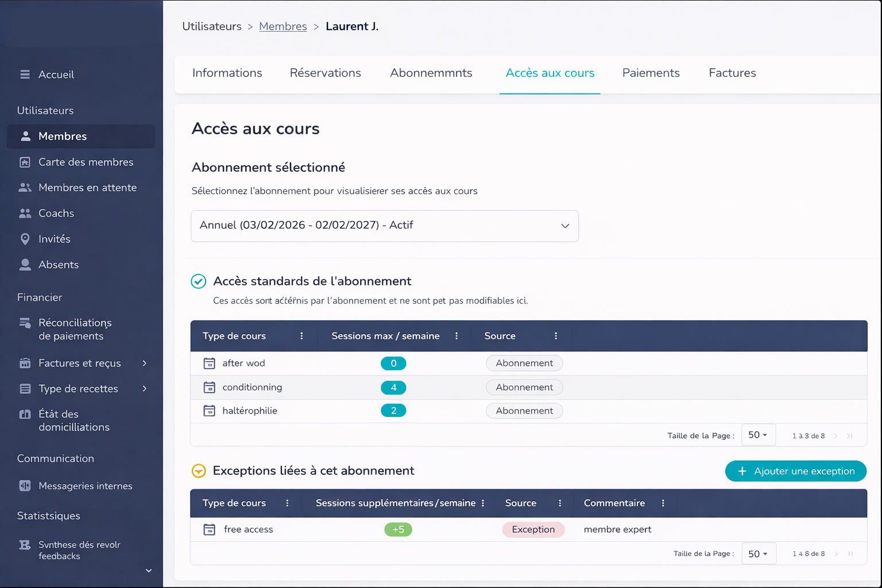Collapse the Accès standards de l'abonnement section
882x588 pixels.
[x=198, y=281]
